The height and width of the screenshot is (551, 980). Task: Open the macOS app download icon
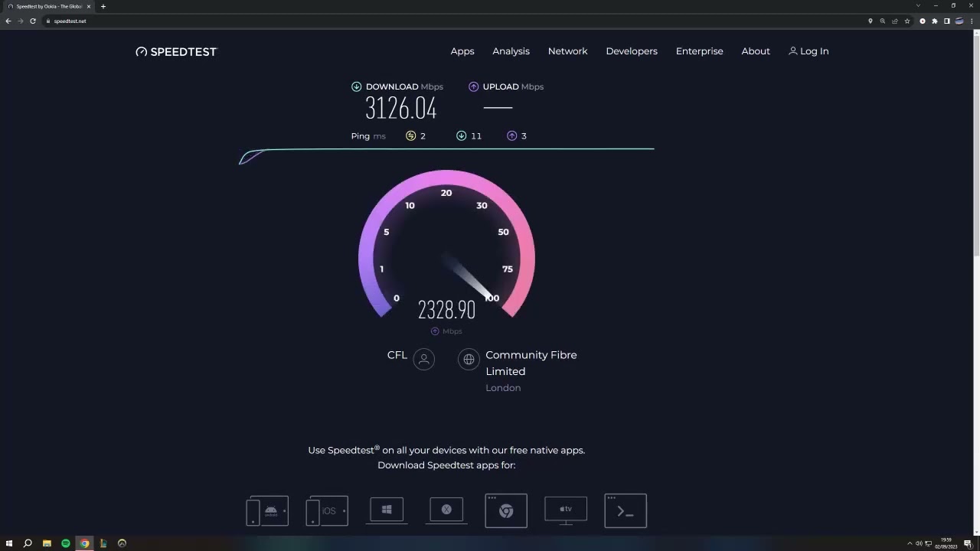pyautogui.click(x=446, y=510)
